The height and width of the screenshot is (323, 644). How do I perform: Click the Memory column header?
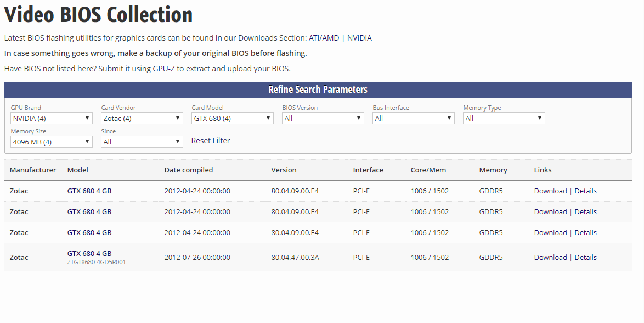pyautogui.click(x=493, y=170)
